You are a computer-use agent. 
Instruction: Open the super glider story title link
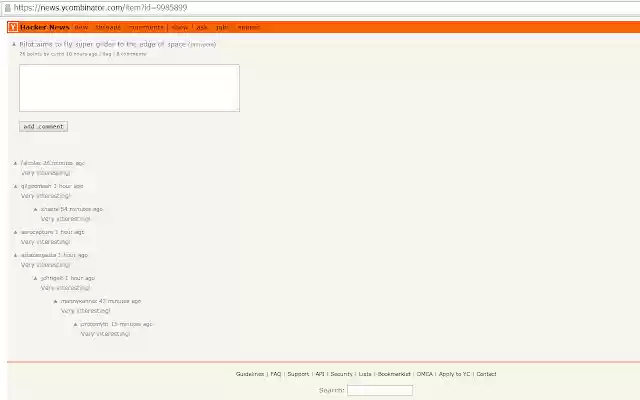coord(103,44)
